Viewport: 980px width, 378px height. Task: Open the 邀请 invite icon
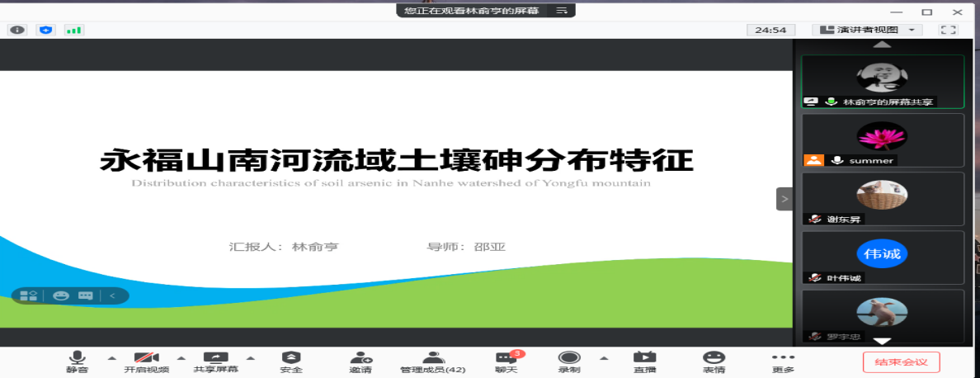[360, 357]
